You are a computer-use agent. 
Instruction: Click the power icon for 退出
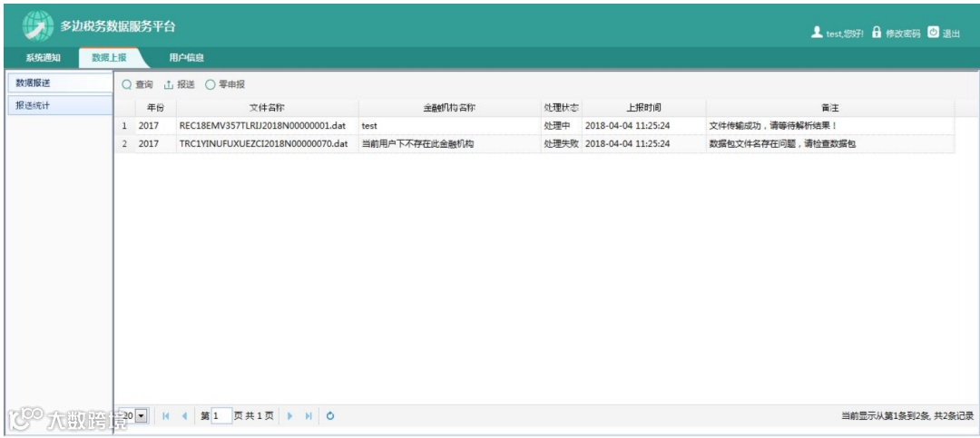tap(933, 32)
